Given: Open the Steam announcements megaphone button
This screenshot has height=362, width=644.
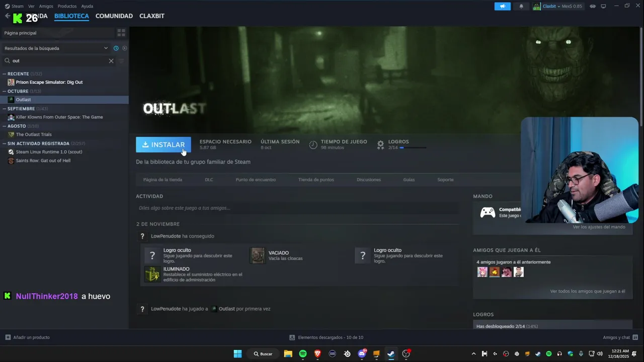Looking at the screenshot, I should coord(502,6).
